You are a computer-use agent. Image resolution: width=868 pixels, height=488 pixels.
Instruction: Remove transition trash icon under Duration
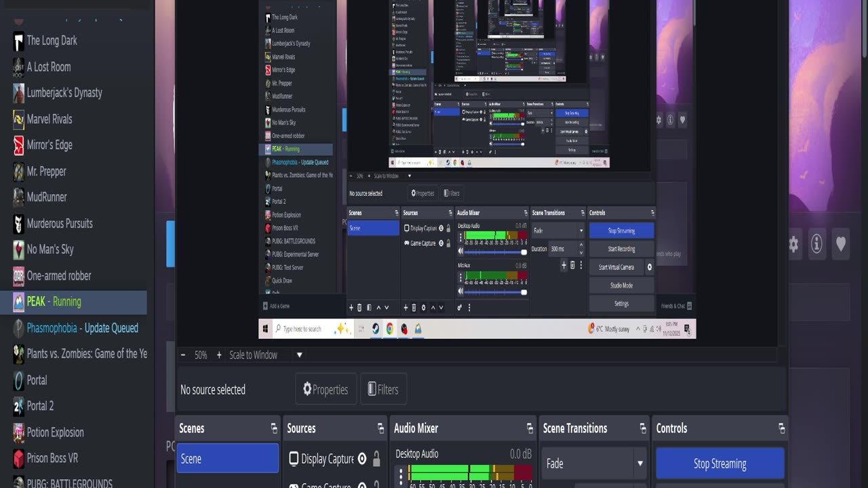[572, 266]
